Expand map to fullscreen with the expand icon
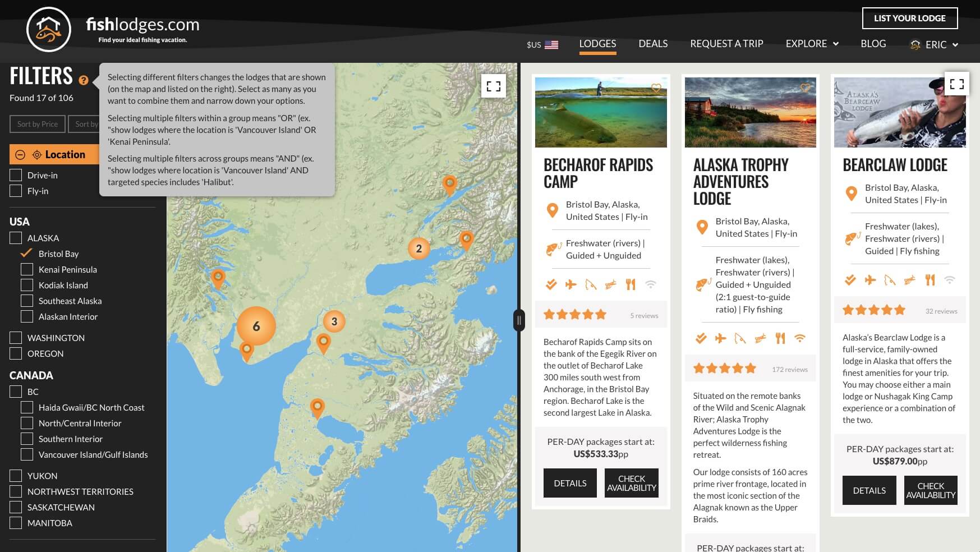 pos(494,86)
